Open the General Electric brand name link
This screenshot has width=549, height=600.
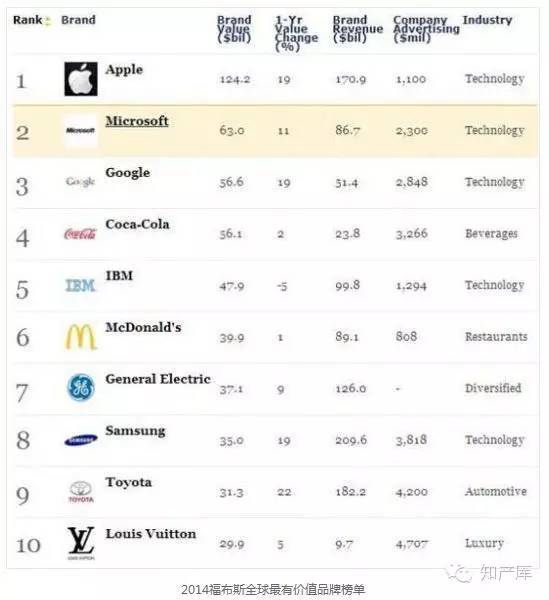point(158,379)
